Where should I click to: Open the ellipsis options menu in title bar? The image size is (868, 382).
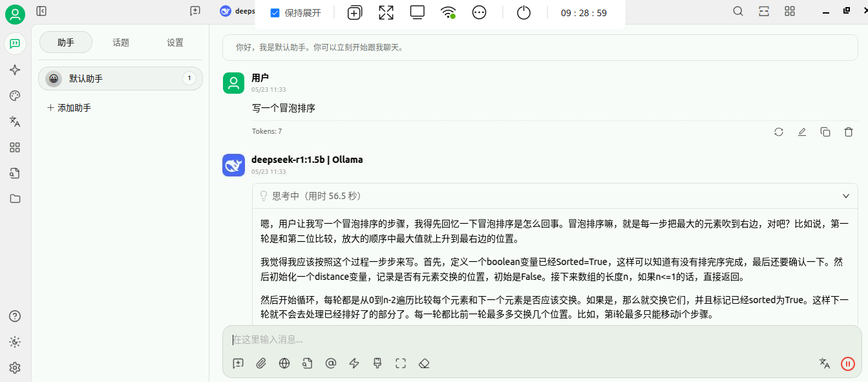pos(479,12)
